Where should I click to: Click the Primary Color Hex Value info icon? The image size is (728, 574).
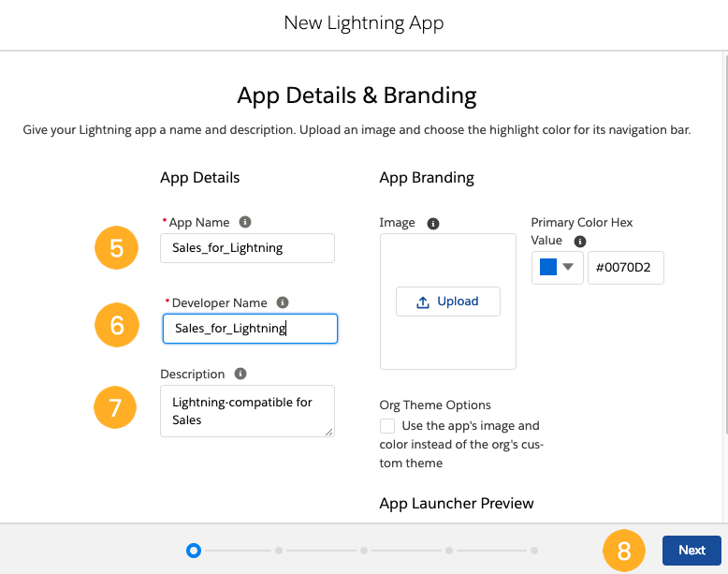(x=580, y=241)
